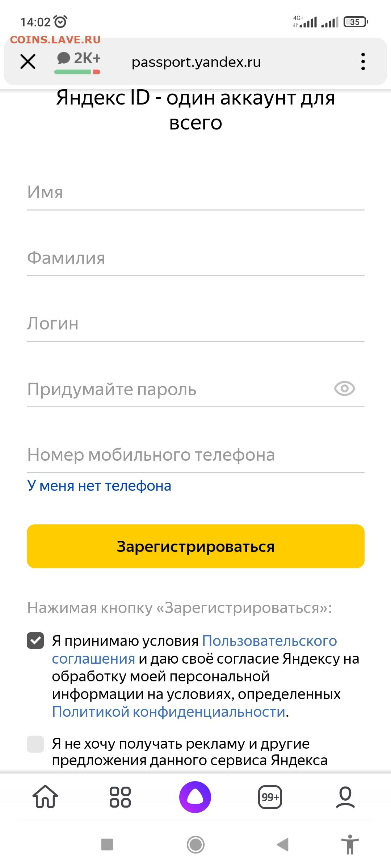Tap the Зарегистрироваться button

pyautogui.click(x=195, y=546)
